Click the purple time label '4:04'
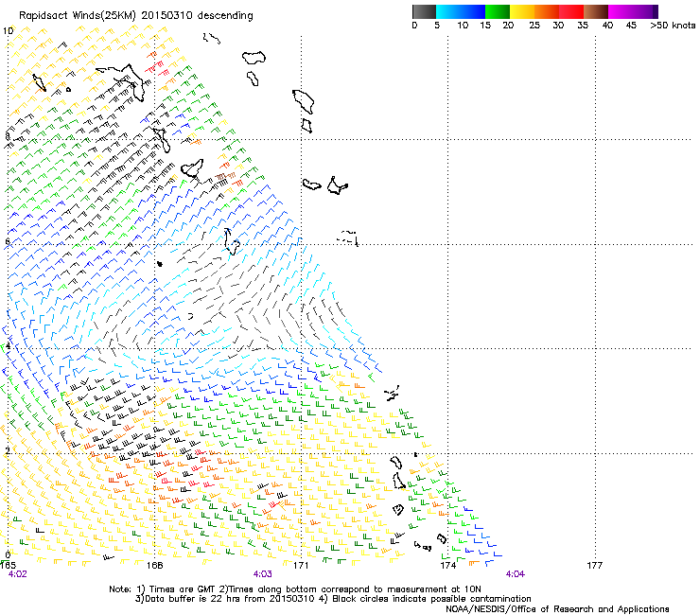The height and width of the screenshot is (615, 700). click(516, 574)
